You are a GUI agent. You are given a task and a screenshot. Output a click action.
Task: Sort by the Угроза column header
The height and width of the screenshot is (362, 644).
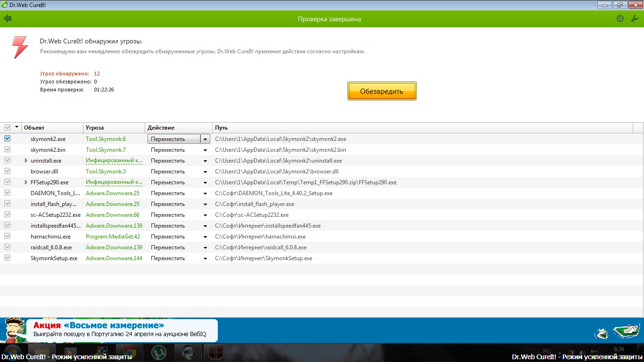point(114,128)
